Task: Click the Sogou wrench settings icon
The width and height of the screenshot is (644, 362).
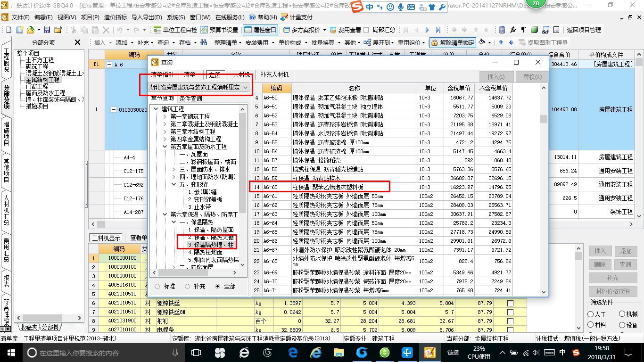Action: (x=442, y=7)
